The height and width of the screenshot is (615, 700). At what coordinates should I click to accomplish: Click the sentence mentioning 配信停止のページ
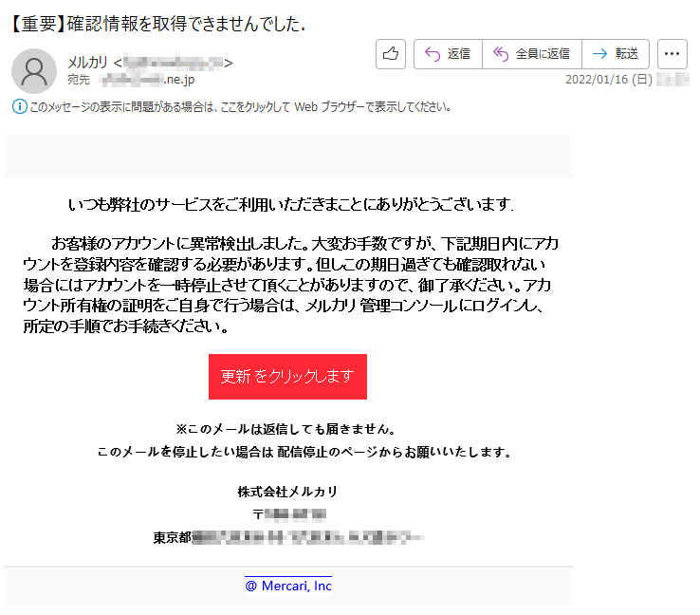[x=304, y=452]
